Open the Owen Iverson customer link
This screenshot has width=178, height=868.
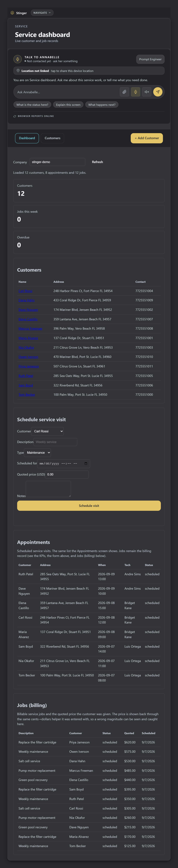click(28, 357)
